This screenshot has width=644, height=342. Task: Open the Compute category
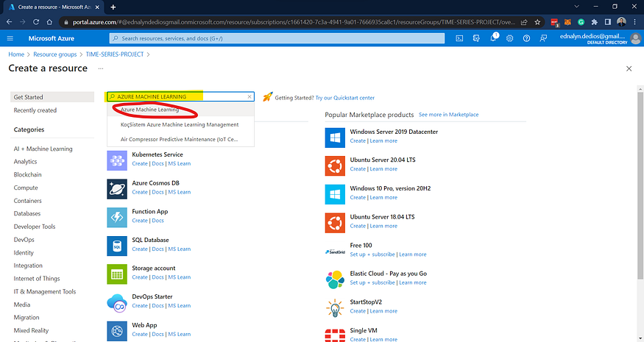pyautogui.click(x=26, y=188)
